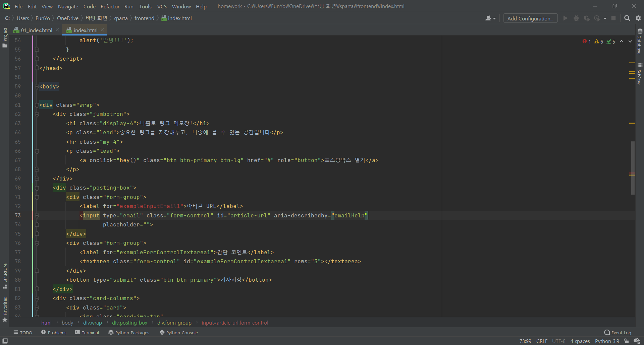This screenshot has width=644, height=345.
Task: Click div.wrap in the bottom breadcrumb
Action: [x=92, y=323]
